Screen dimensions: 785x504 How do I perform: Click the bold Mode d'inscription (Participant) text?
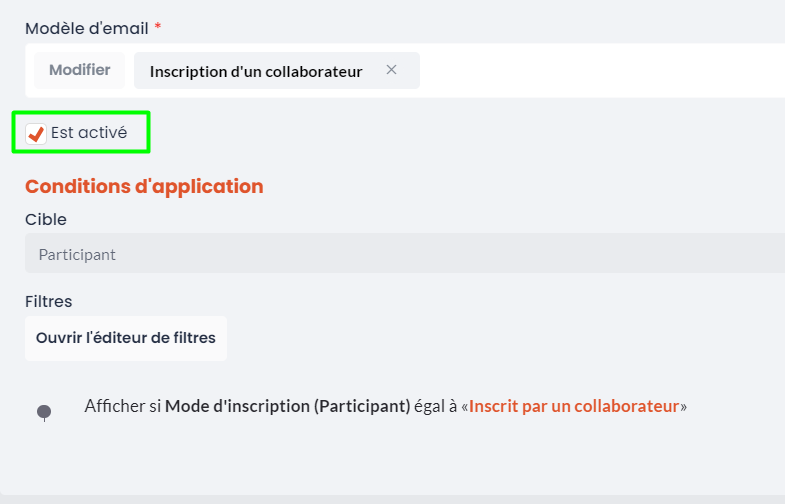pyautogui.click(x=288, y=406)
